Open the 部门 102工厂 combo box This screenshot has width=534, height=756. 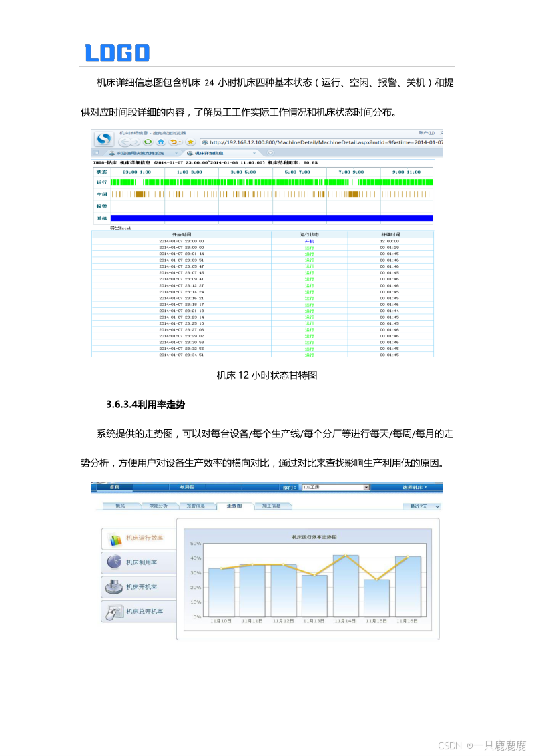click(336, 488)
